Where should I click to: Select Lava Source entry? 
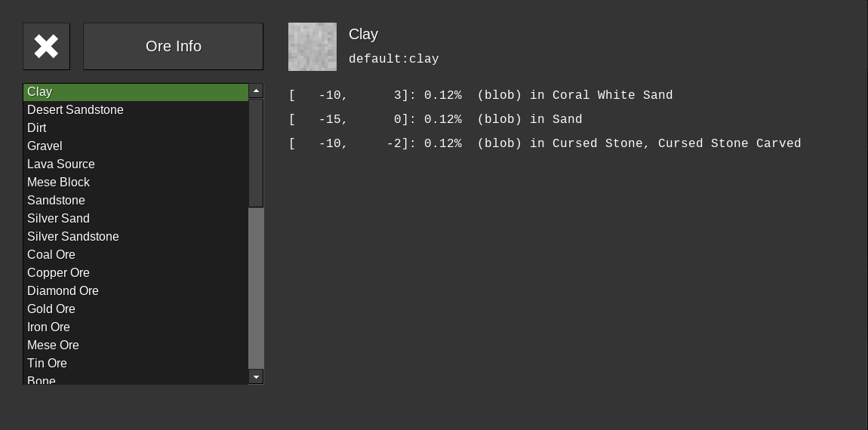(x=61, y=164)
